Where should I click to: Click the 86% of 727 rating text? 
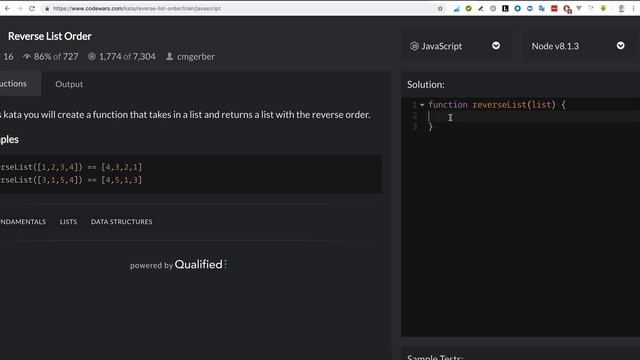(56, 57)
